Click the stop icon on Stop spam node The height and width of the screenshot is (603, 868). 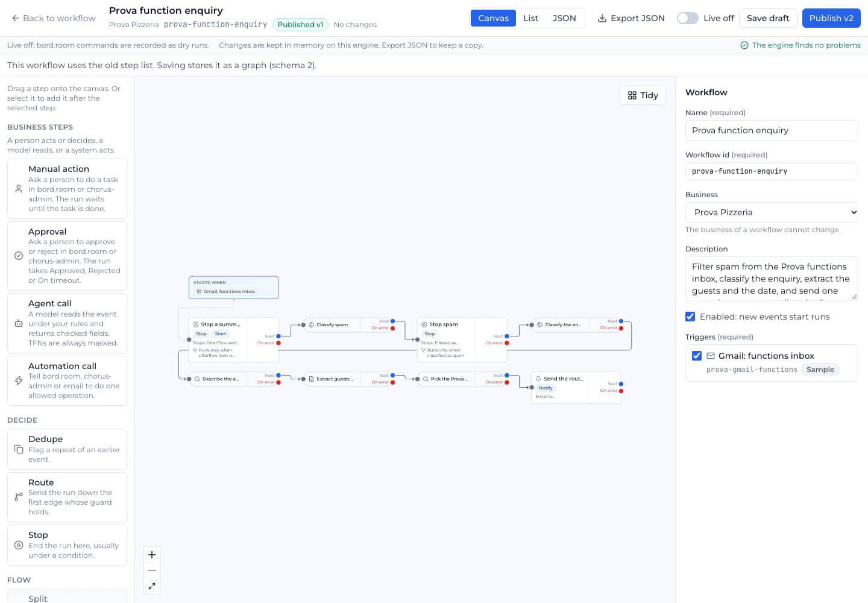424,324
